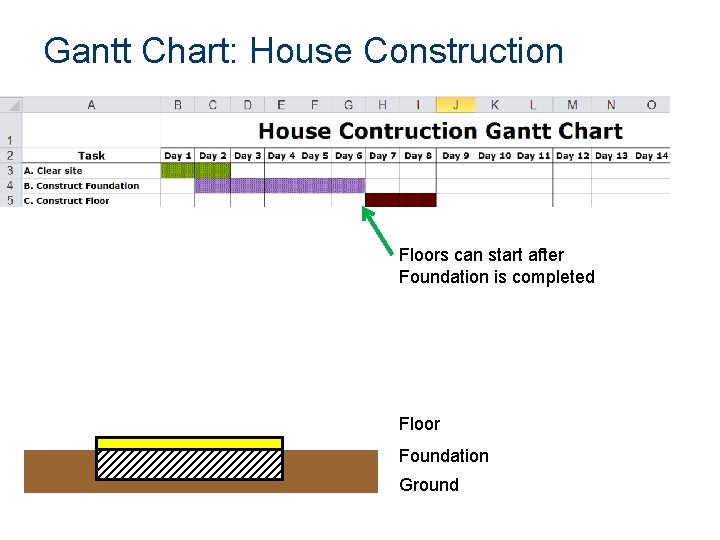Select row 4 header
The width and height of the screenshot is (720, 540).
(x=11, y=186)
